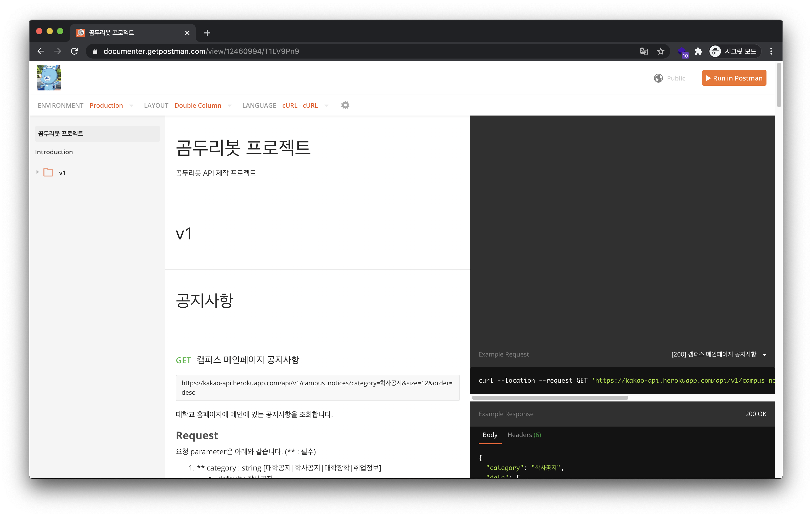Expand the v1 folder tree arrow

37,172
